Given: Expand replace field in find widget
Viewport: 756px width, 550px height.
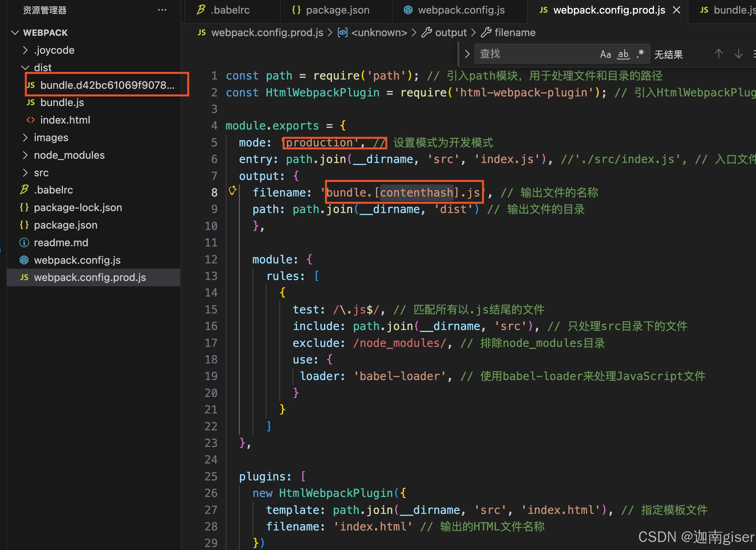Looking at the screenshot, I should (x=467, y=54).
